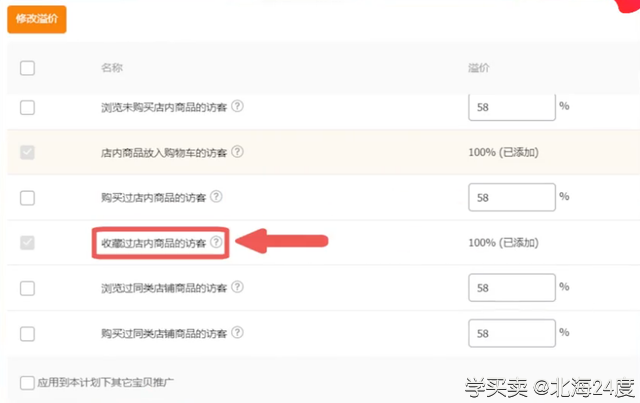
Task: Toggle the 收藏过店内商品的访客 checkbox
Action: pyautogui.click(x=27, y=243)
